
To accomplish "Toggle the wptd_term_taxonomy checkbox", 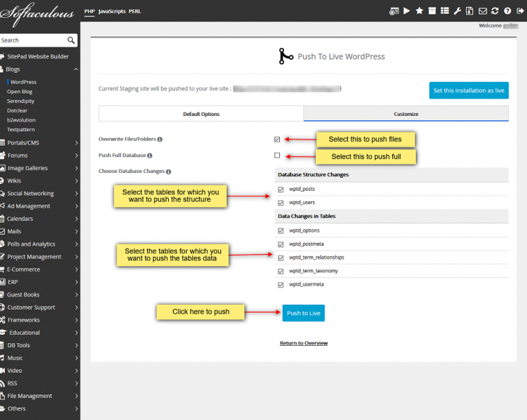I will tap(281, 272).
